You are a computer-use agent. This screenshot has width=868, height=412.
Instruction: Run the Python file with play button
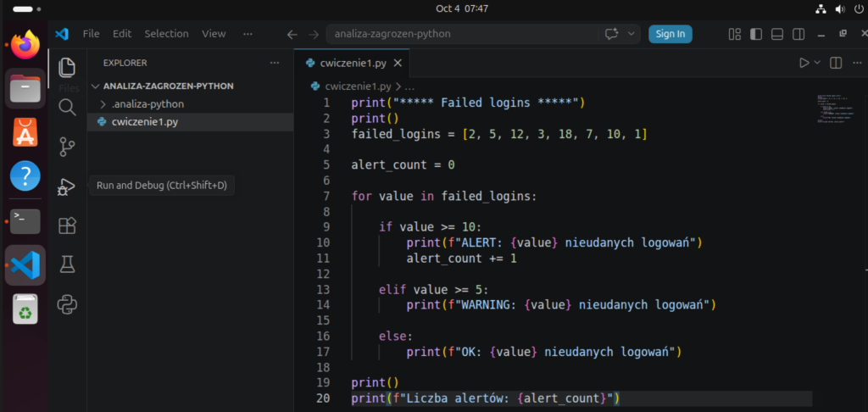coord(804,63)
